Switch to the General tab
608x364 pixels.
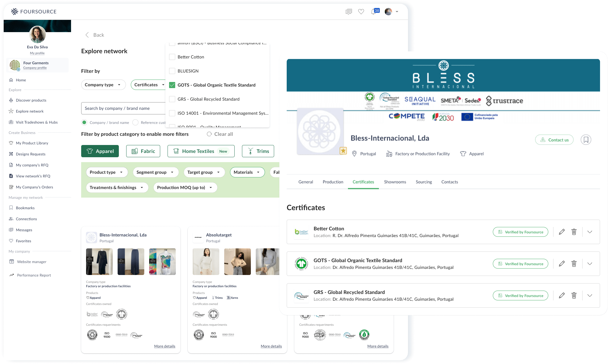[x=306, y=182]
